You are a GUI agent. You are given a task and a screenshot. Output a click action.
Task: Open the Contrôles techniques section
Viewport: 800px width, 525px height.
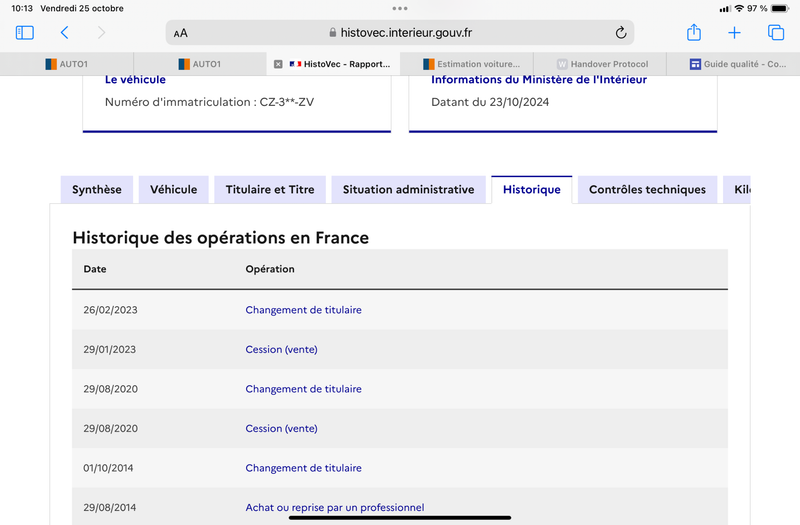click(x=647, y=190)
